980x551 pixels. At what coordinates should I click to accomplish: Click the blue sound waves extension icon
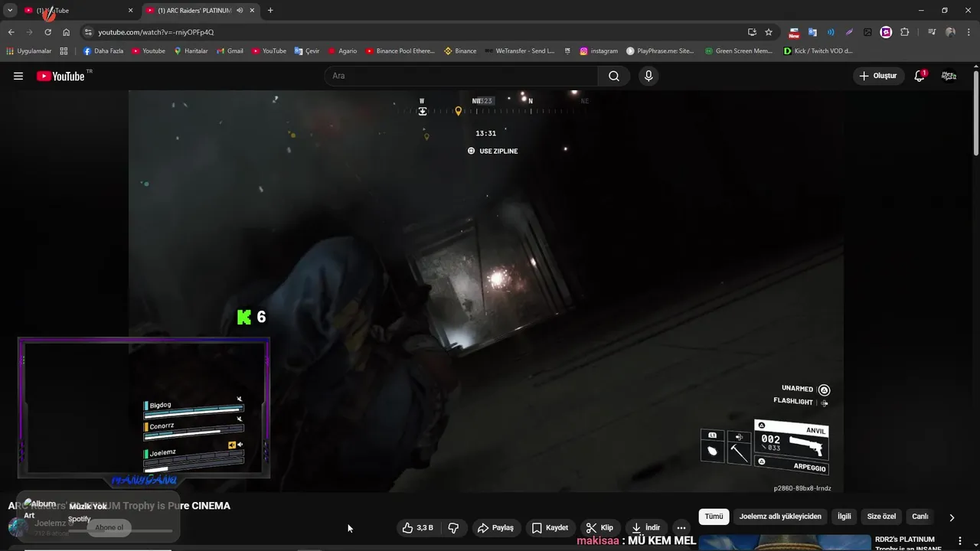831,32
